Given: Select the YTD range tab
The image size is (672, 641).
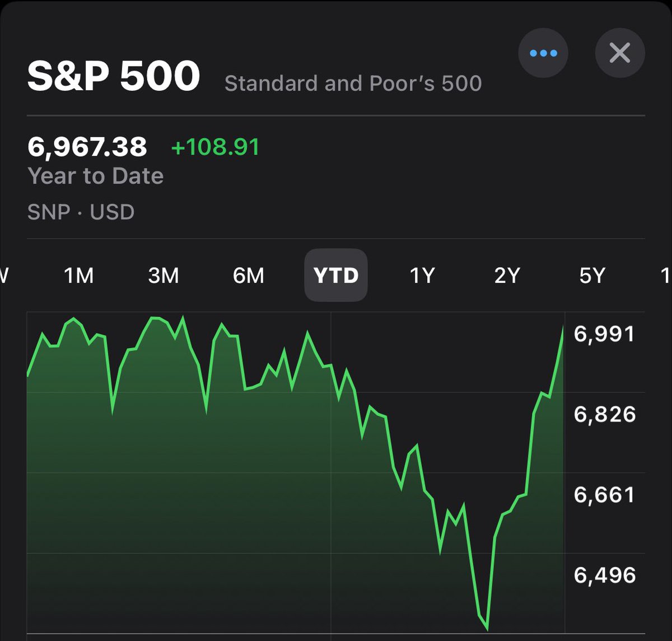Looking at the screenshot, I should point(336,275).
